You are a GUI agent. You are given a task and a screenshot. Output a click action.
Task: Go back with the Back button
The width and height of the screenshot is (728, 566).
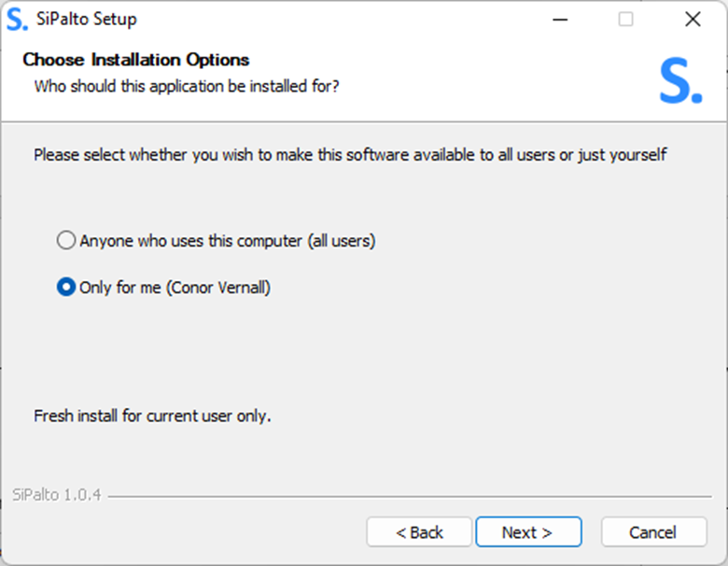[419, 532]
